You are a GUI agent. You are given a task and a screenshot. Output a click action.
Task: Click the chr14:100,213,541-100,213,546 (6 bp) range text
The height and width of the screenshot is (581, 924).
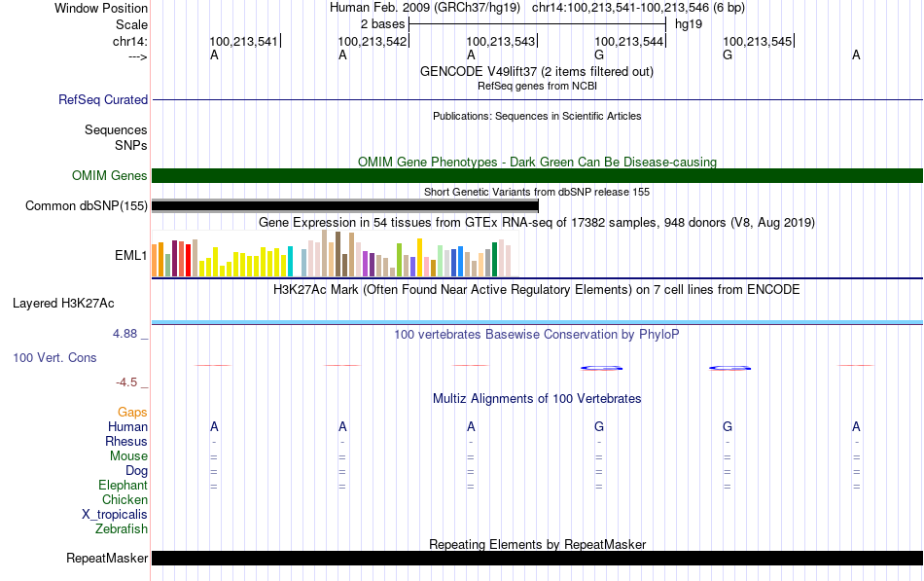[638, 8]
